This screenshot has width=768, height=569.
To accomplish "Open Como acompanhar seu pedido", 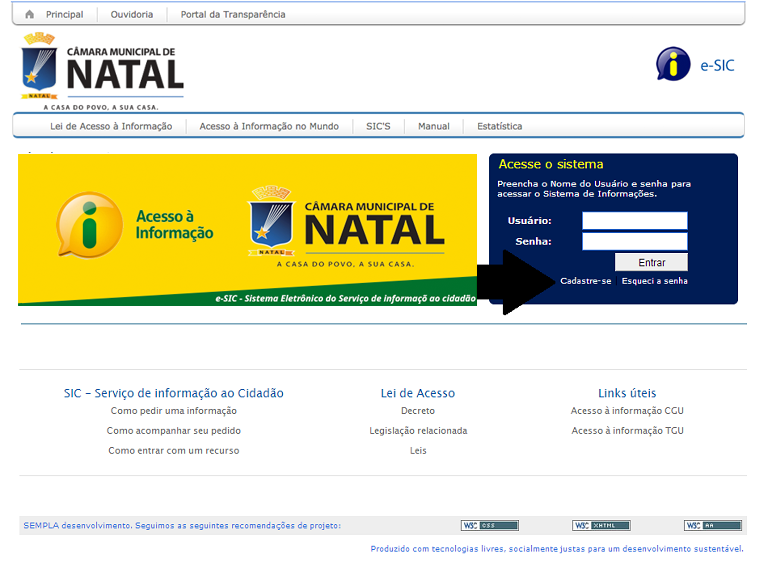I will pyautogui.click(x=174, y=431).
